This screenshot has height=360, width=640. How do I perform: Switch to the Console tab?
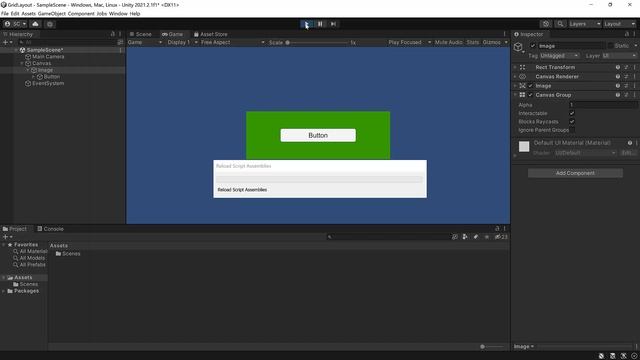pyautogui.click(x=50, y=229)
